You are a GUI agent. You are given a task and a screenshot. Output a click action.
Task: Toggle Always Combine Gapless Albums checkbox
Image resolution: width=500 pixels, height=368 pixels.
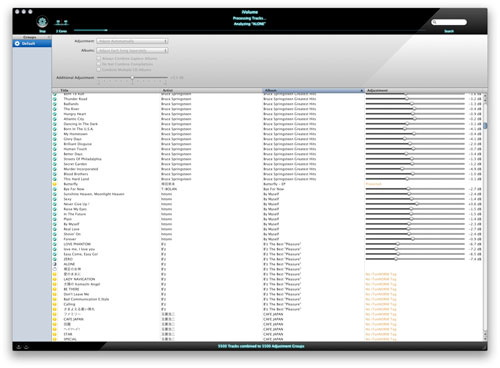(98, 58)
